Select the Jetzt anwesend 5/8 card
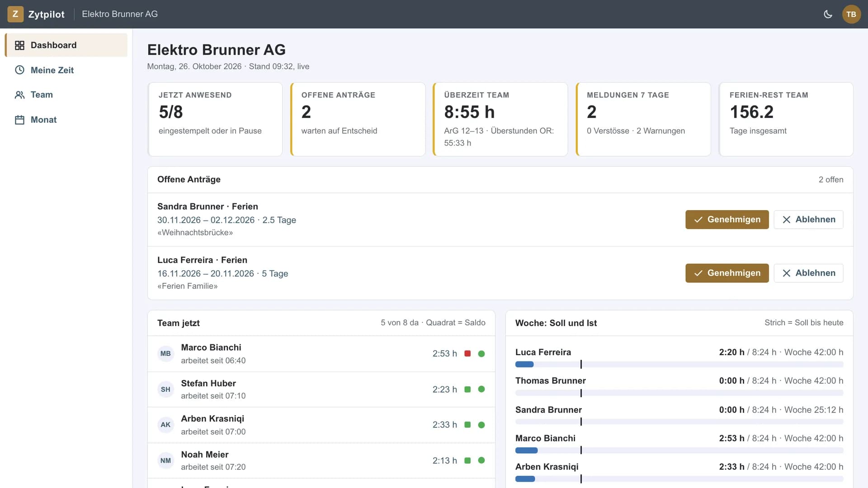 (x=215, y=119)
